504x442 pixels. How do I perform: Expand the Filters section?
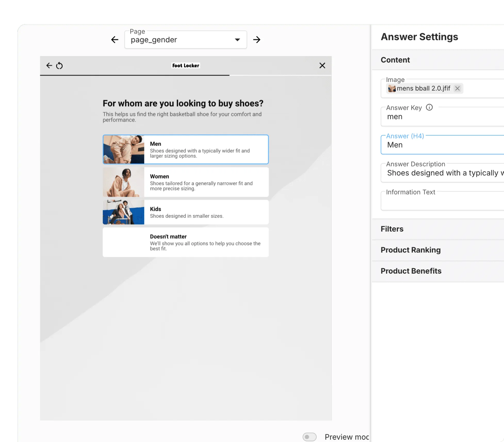[392, 229]
